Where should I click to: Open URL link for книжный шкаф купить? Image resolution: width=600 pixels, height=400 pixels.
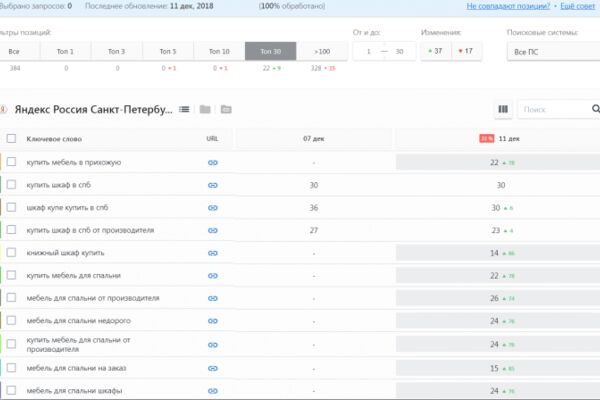213,253
